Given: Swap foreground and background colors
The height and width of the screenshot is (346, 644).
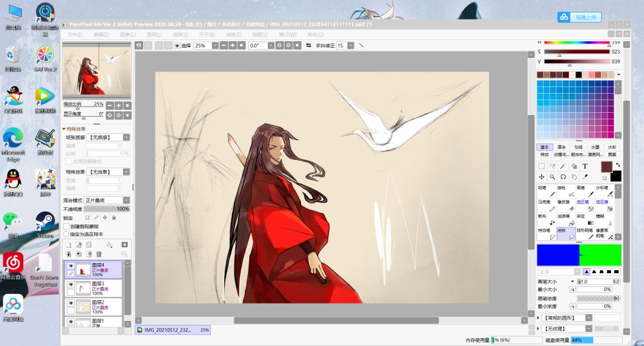Looking at the screenshot, I should coord(618,165).
